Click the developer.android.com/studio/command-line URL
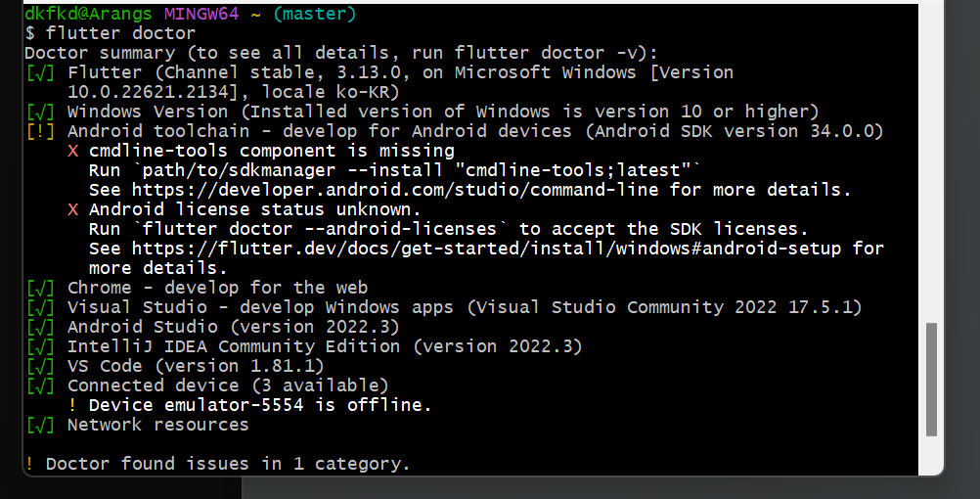Viewport: 980px width, 499px height. click(394, 190)
